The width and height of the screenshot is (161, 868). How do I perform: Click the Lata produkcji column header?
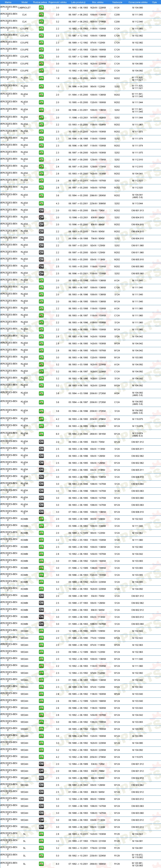(78, 2)
